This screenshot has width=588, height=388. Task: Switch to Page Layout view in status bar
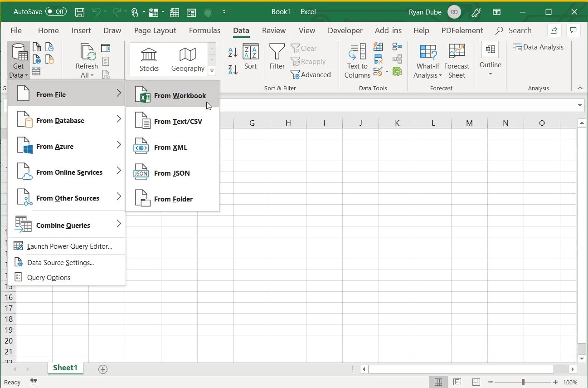pyautogui.click(x=457, y=382)
